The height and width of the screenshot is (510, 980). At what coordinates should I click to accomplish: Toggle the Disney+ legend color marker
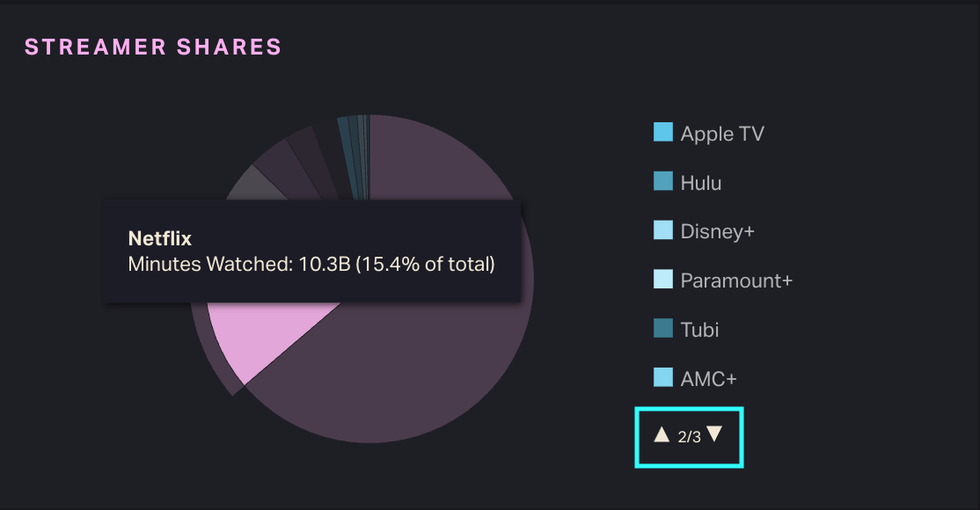coord(662,231)
